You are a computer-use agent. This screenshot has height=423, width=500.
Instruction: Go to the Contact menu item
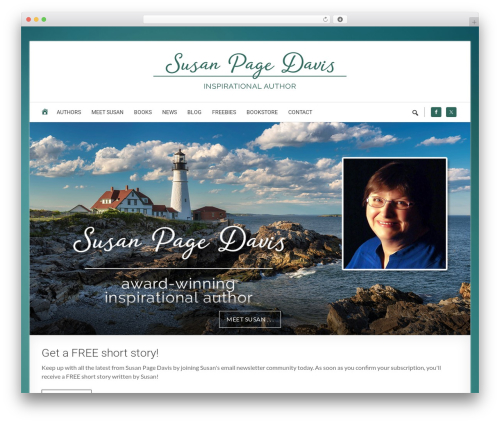tap(300, 112)
